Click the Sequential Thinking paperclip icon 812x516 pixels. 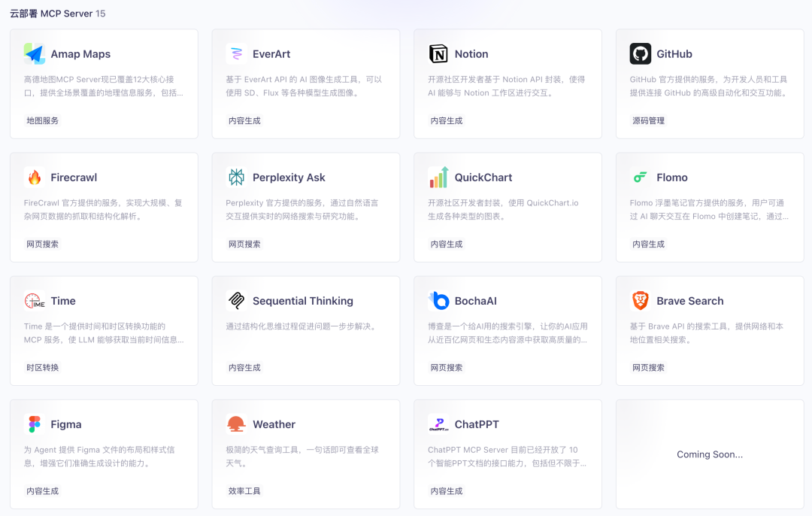[237, 301]
